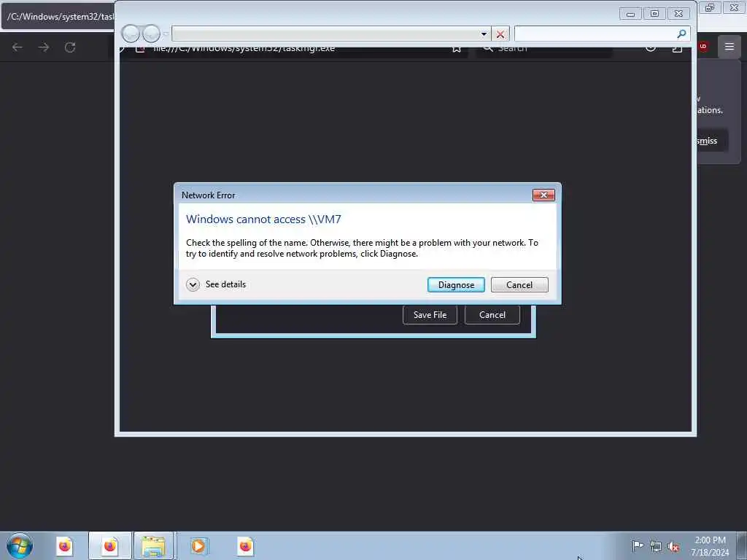Viewport: 747px width, 560px height.
Task: Open network status tray icon
Action: pos(656,547)
